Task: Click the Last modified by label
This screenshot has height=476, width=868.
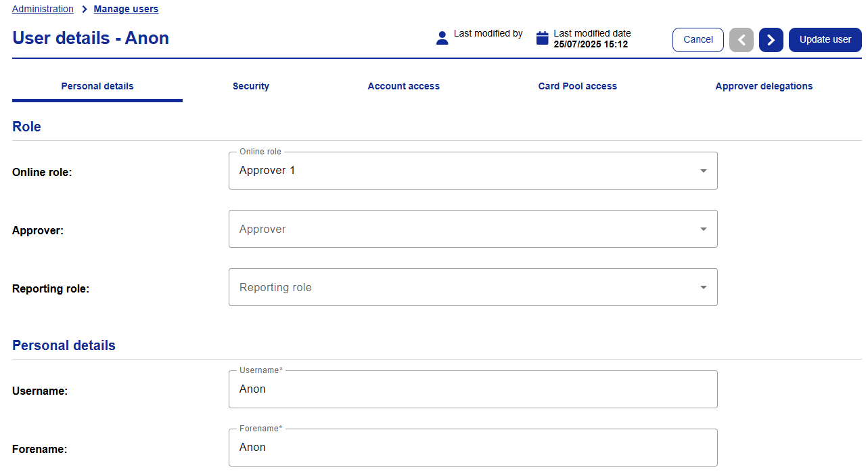Action: click(488, 33)
